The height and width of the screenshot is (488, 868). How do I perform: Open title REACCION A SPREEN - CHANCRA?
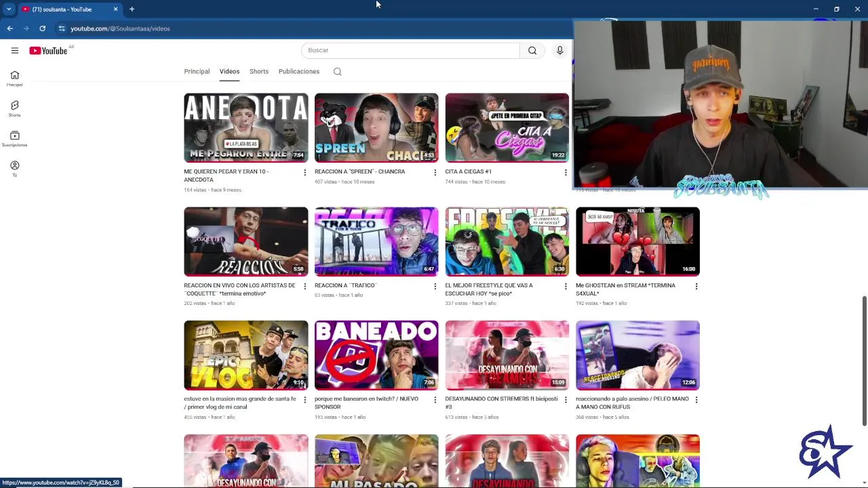point(359,171)
